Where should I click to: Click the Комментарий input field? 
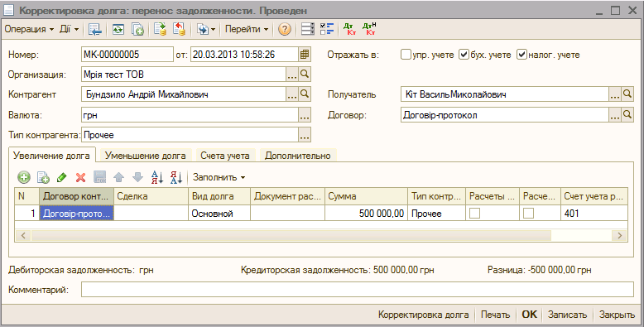pos(358,289)
